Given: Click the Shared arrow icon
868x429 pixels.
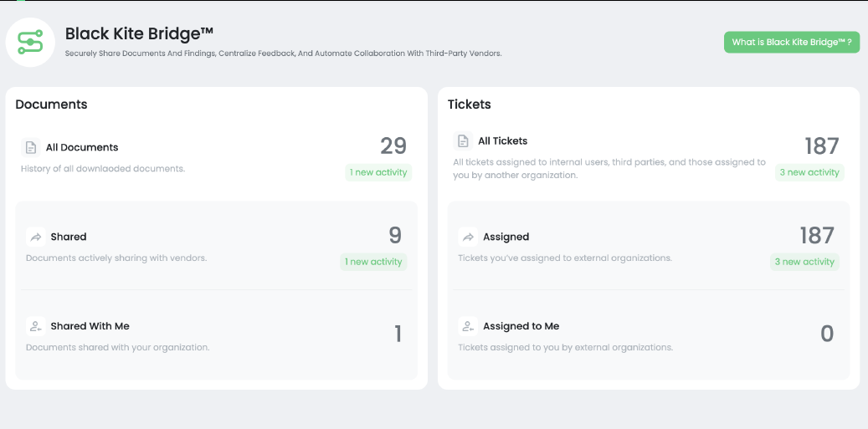Looking at the screenshot, I should click(36, 237).
